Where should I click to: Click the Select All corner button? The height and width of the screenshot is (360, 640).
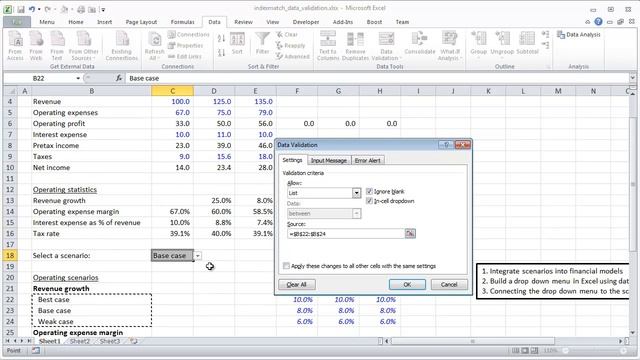10,91
